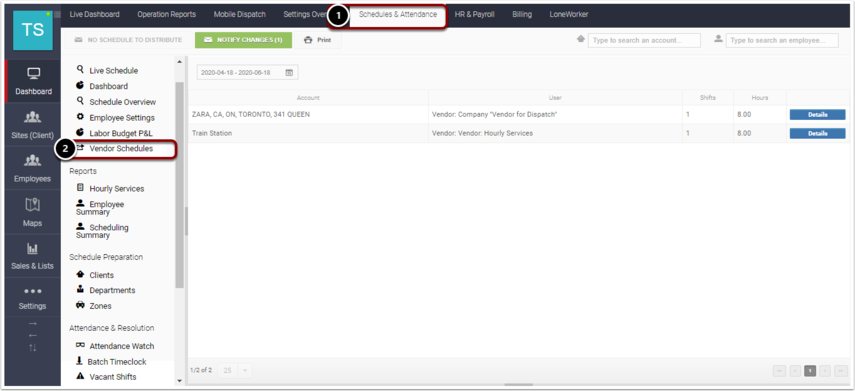855x391 pixels.
Task: Click the small menu square beside TS logo
Action: pyautogui.click(x=57, y=15)
